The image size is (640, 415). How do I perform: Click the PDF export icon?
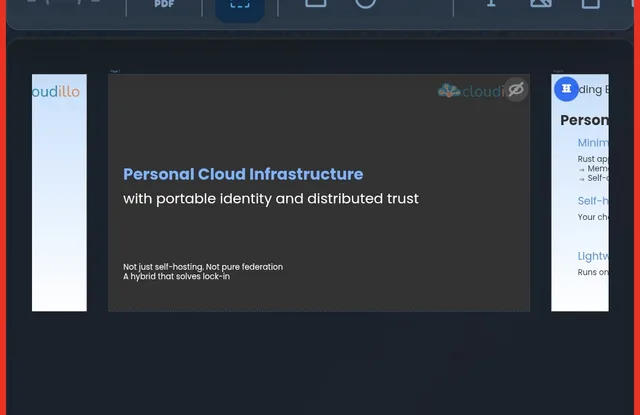click(x=163, y=5)
